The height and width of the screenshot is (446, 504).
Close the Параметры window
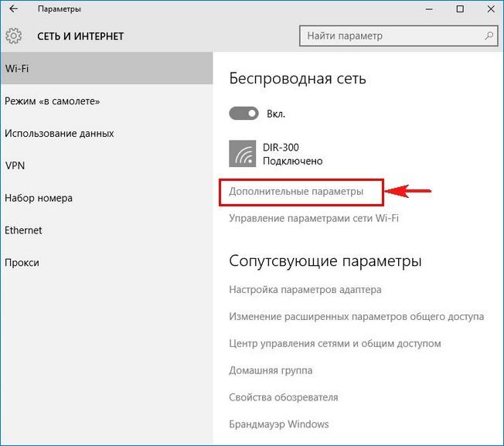click(491, 9)
